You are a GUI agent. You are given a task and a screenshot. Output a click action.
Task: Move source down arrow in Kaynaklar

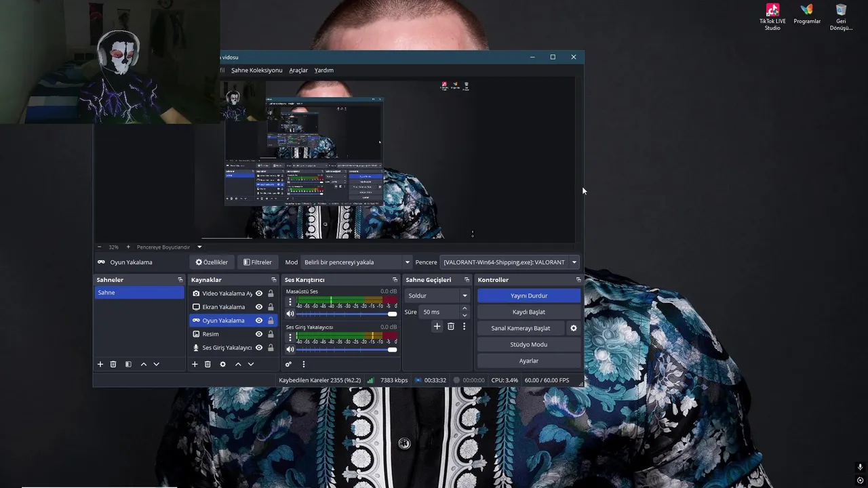coord(250,364)
